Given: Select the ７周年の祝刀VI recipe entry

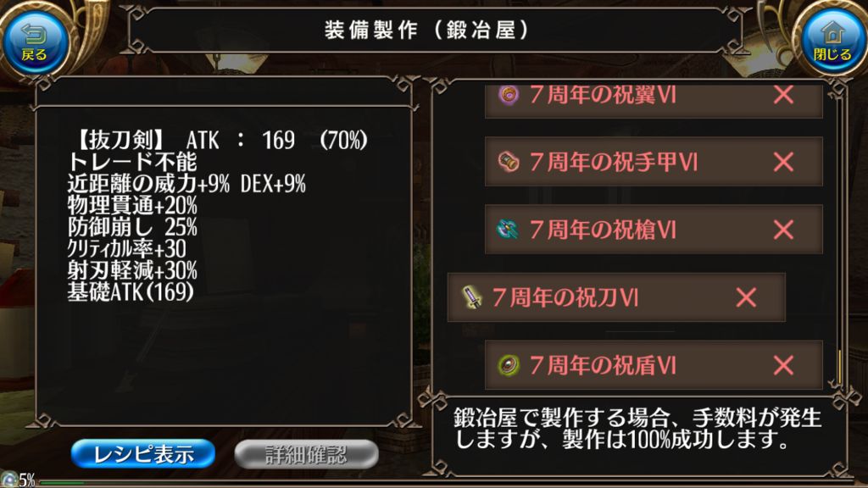Looking at the screenshot, I should coord(616,297).
